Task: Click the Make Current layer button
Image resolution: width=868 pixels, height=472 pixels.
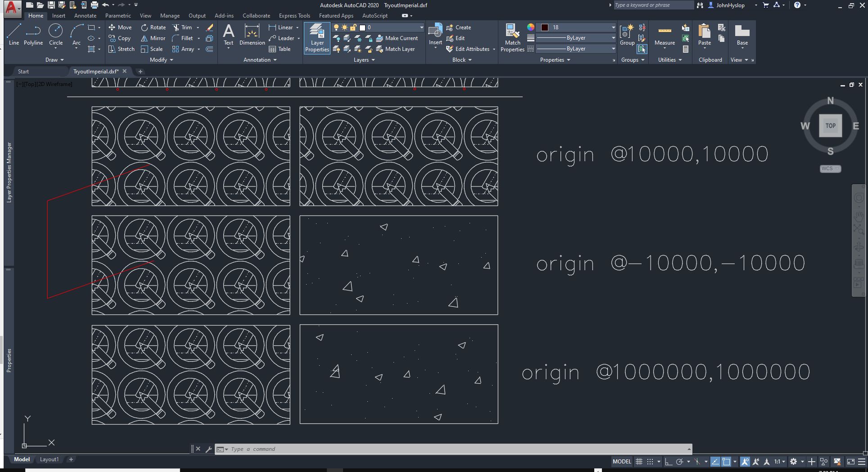Action: pos(397,38)
